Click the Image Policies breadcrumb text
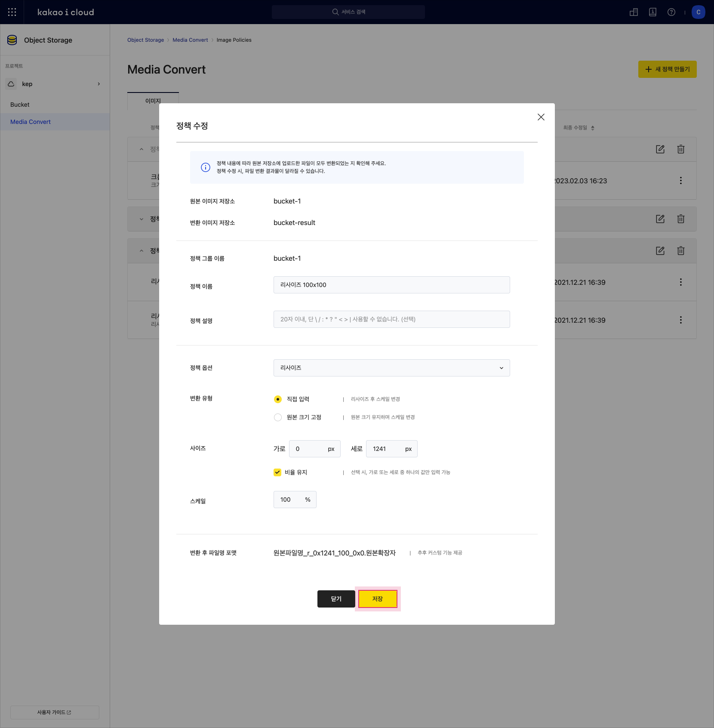This screenshot has height=728, width=714. [x=234, y=40]
